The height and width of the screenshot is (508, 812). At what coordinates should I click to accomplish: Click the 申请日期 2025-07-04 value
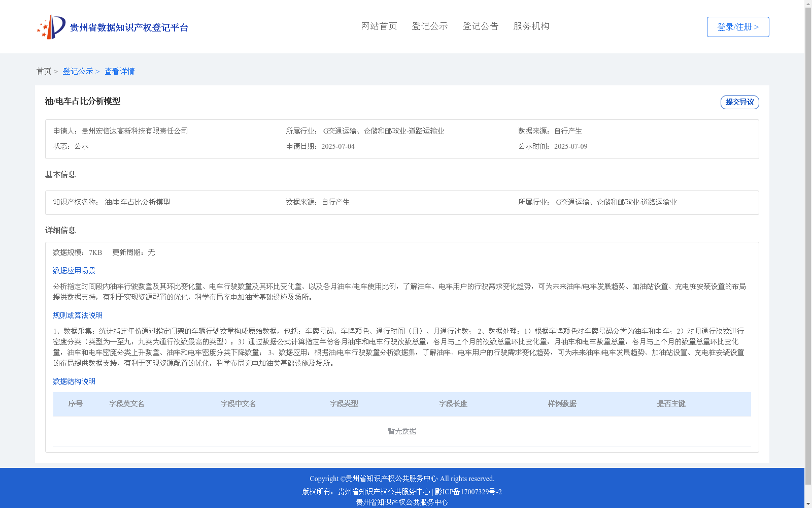tap(338, 146)
